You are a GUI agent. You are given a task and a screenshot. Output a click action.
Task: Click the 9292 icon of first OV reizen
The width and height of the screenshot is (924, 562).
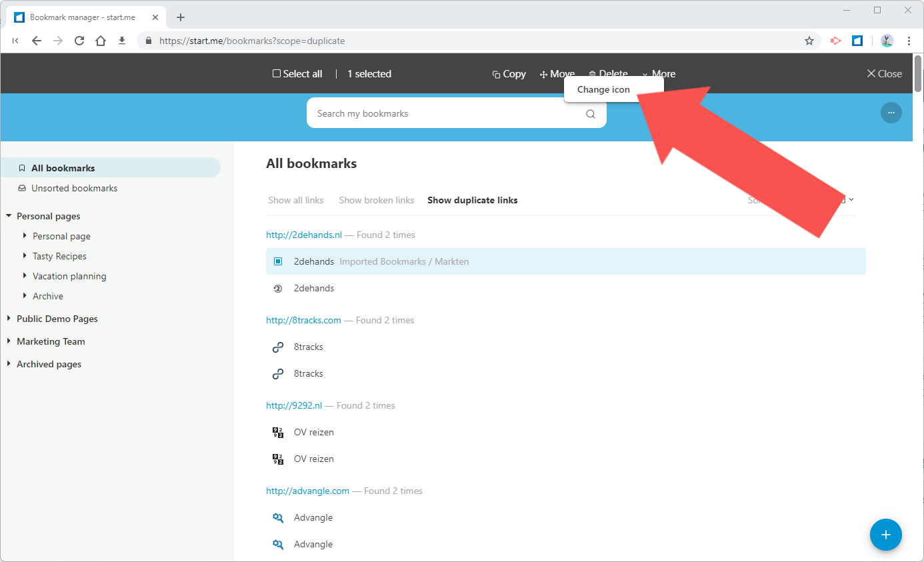(278, 433)
